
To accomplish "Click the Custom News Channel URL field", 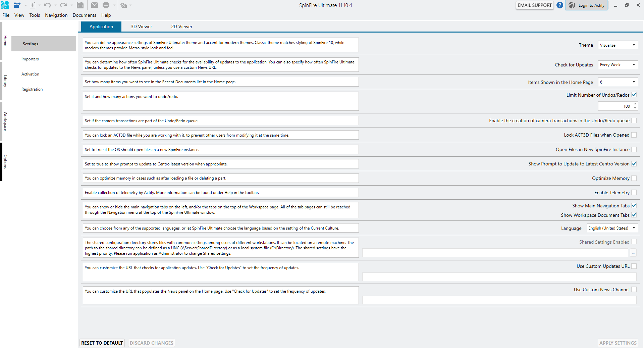I will tap(499, 300).
